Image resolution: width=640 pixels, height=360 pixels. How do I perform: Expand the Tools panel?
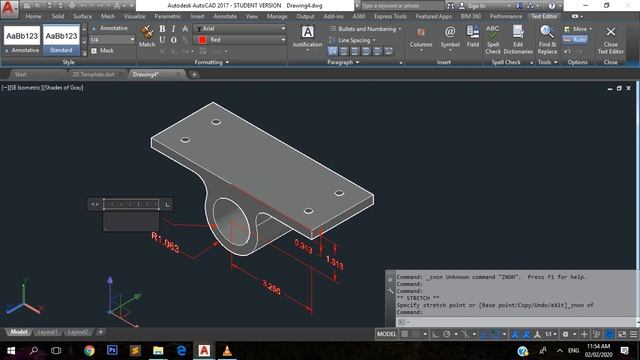click(x=547, y=62)
